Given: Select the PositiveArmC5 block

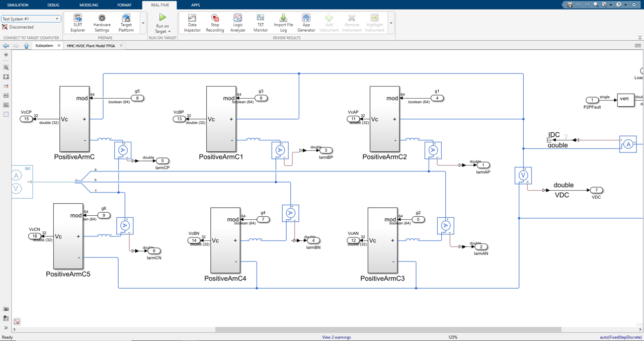Looking at the screenshot, I should [x=68, y=236].
